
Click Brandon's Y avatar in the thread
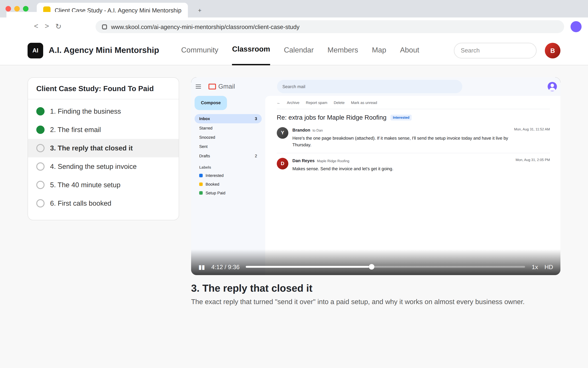point(282,133)
